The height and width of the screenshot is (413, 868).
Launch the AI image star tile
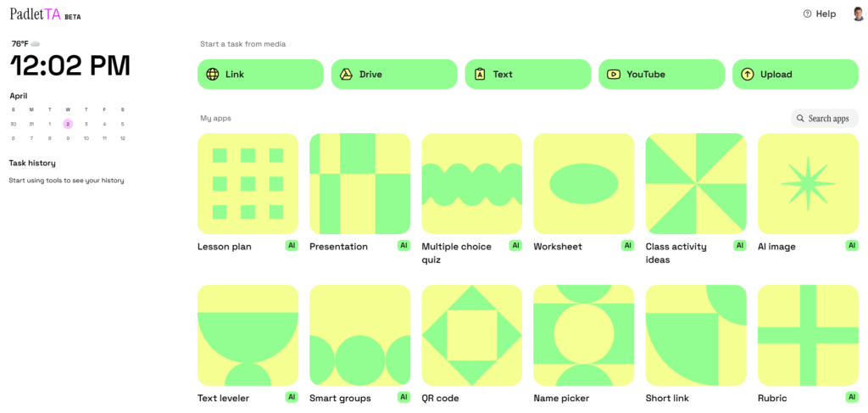[808, 184]
